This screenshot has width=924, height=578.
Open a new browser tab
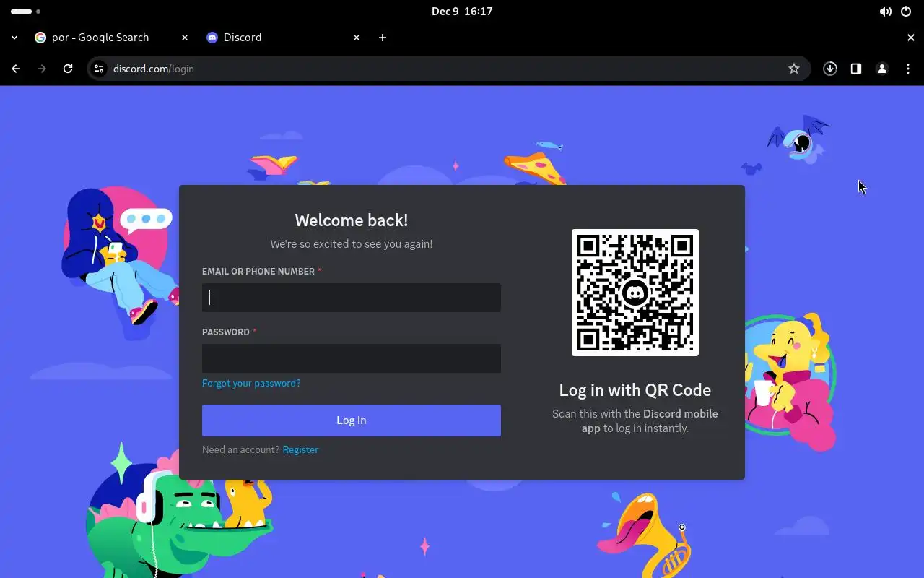tap(383, 38)
